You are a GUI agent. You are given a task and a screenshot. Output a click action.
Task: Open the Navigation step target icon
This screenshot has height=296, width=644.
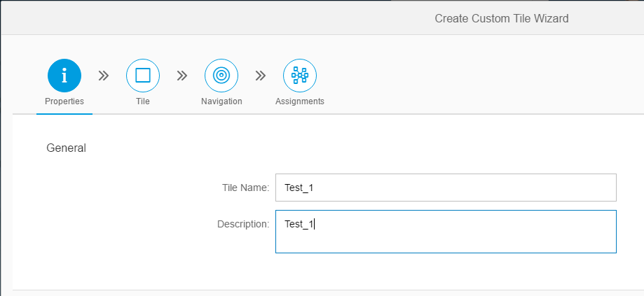coord(221,76)
